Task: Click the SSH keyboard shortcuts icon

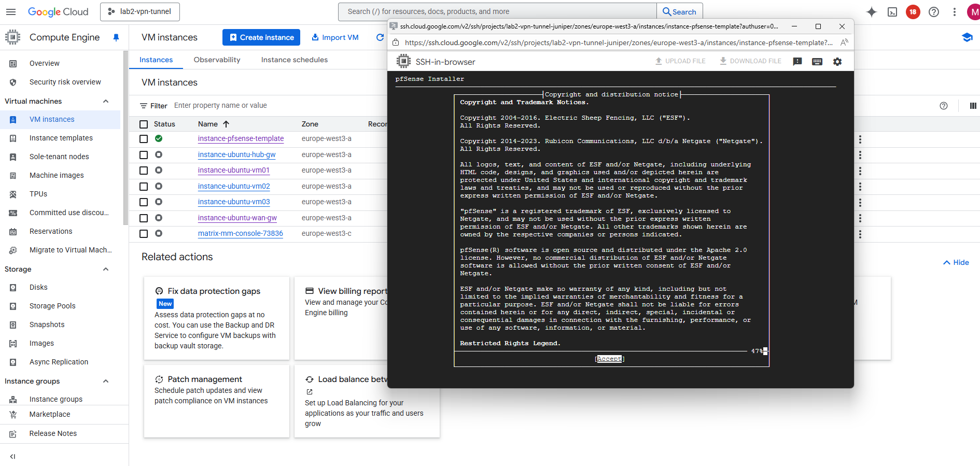Action: point(817,62)
